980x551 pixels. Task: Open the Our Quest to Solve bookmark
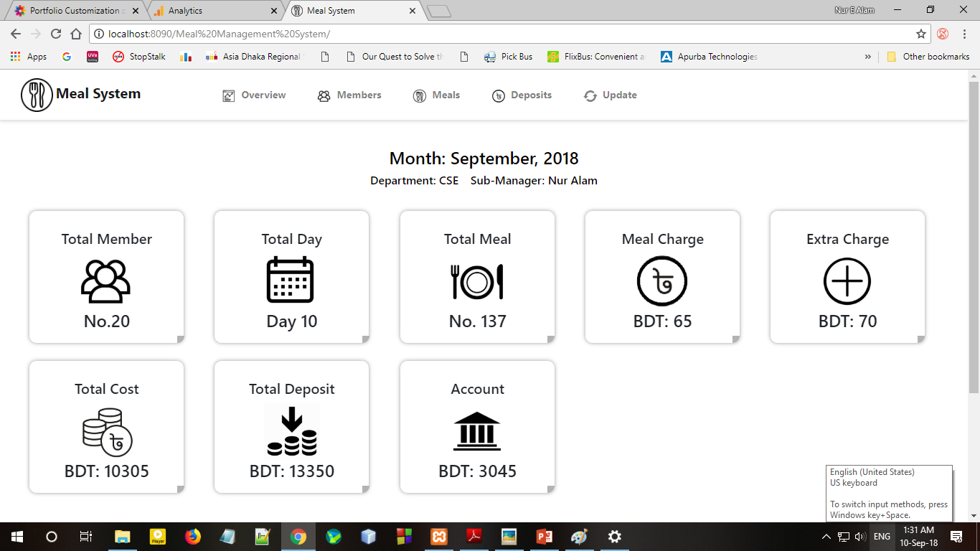click(394, 57)
